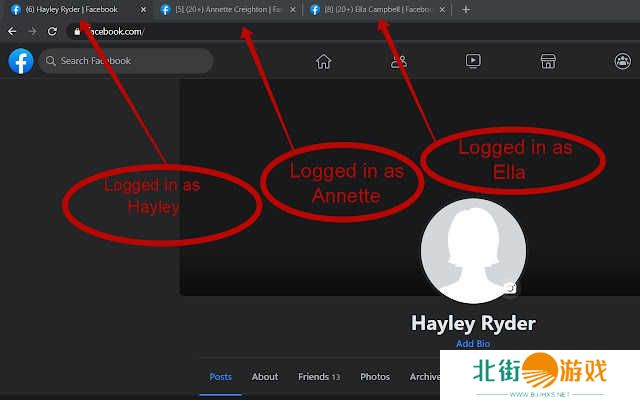Switch to the Ella Campbell tab
This screenshot has width=640, height=400.
click(x=375, y=9)
